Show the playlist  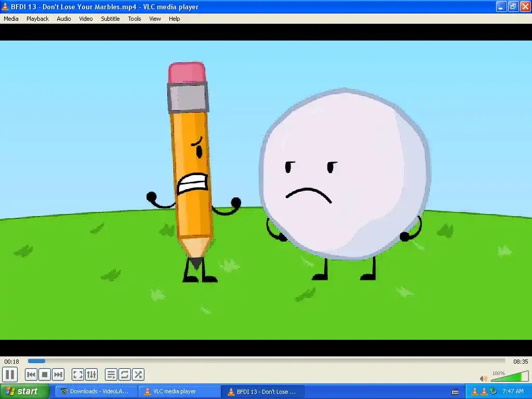pos(111,375)
